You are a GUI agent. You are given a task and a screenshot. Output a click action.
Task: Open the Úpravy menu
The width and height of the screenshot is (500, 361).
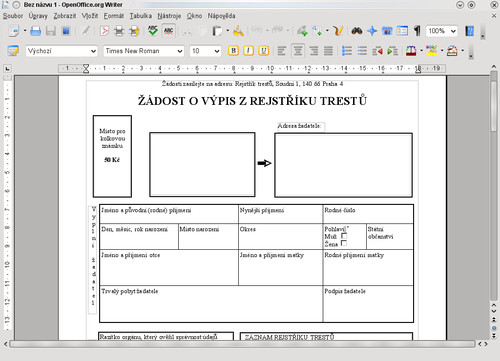[x=38, y=16]
